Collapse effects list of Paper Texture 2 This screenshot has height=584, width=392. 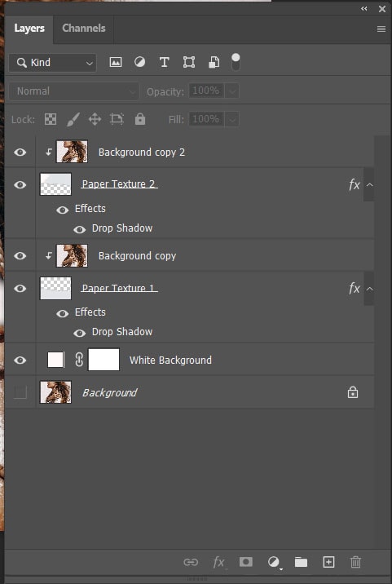pos(369,184)
